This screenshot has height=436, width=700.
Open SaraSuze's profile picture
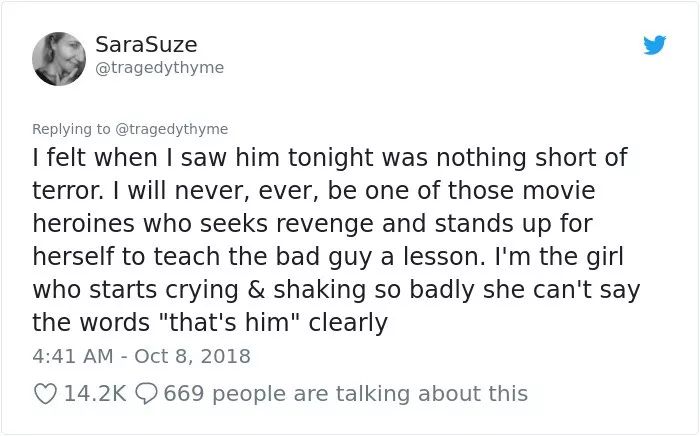59,59
